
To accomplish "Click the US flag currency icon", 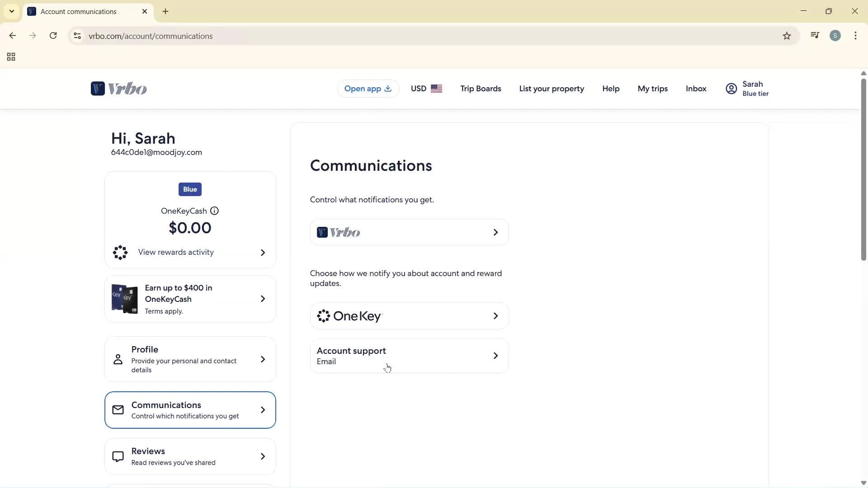I will coord(437,89).
